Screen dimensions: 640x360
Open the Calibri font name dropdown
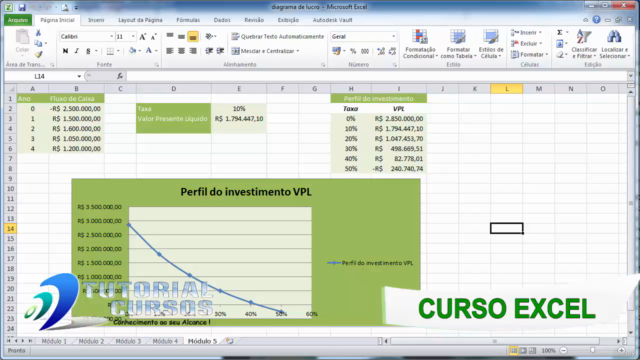click(111, 37)
